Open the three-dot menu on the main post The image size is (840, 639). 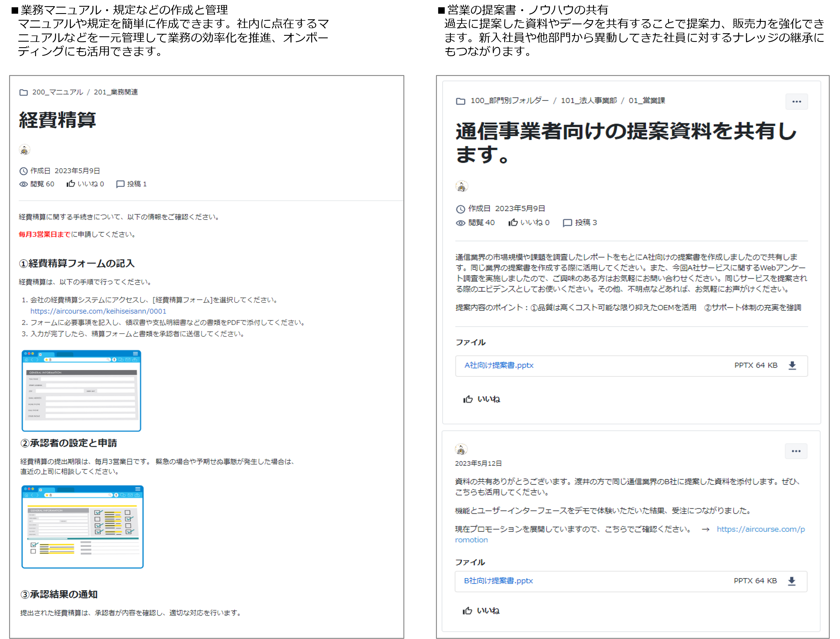796,101
